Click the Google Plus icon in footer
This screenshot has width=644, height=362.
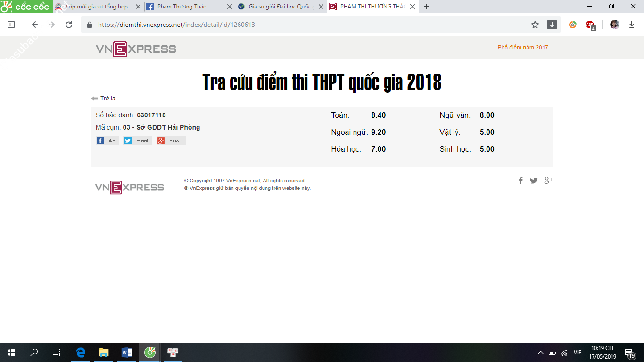pos(548,181)
